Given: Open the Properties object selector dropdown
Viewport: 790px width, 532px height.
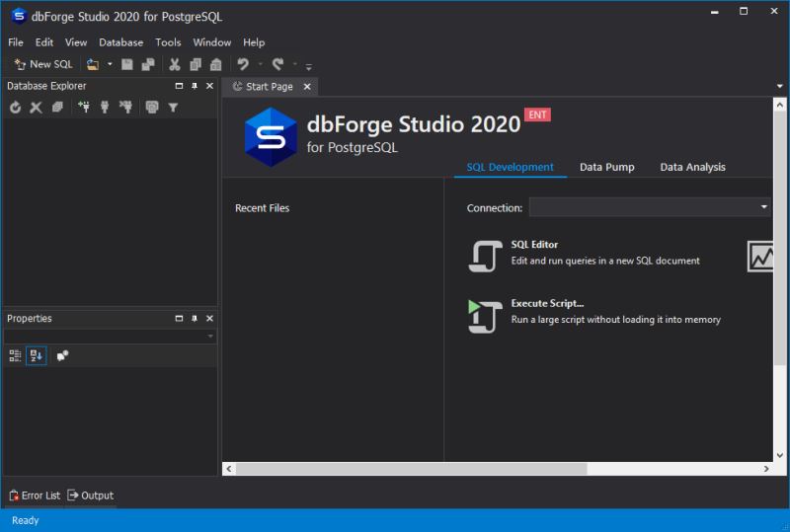Looking at the screenshot, I should tap(210, 337).
